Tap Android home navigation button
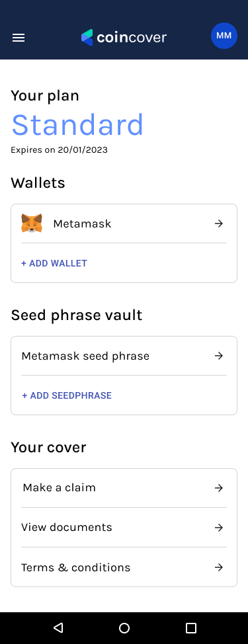The height and width of the screenshot is (644, 248). click(124, 627)
